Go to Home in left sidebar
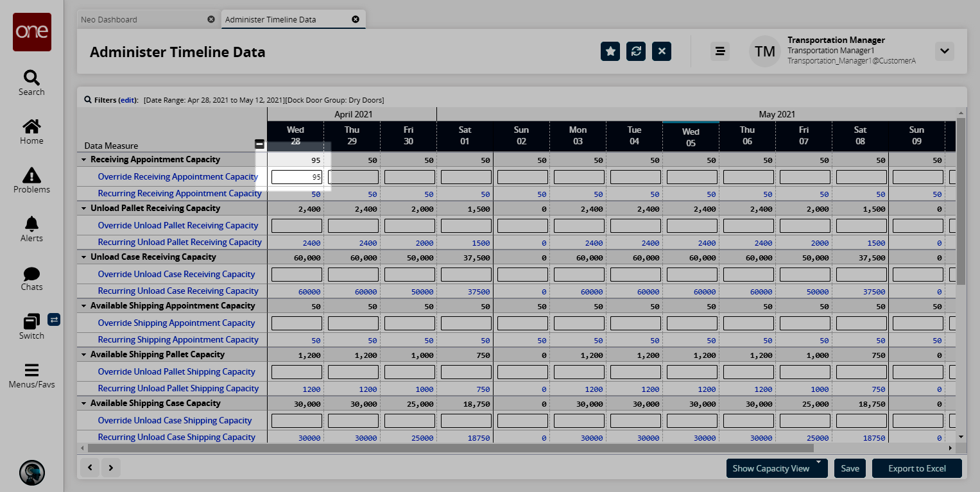The width and height of the screenshot is (980, 492). tap(31, 127)
